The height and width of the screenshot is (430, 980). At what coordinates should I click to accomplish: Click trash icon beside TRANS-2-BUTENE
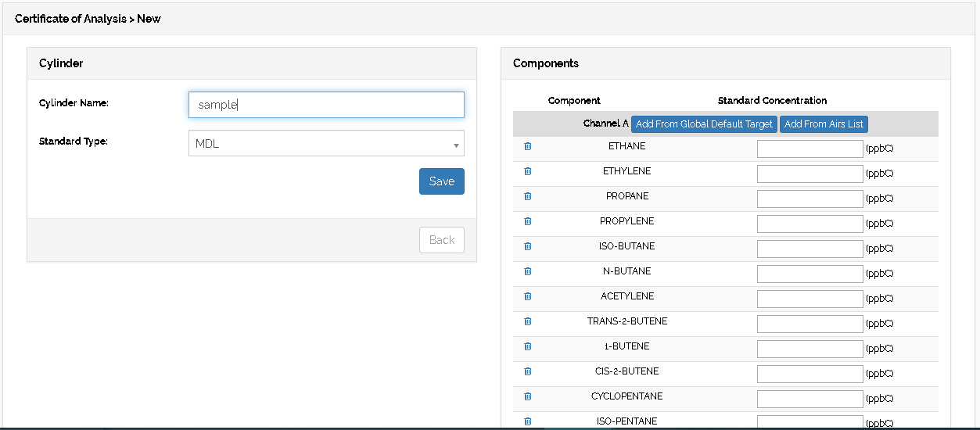tap(528, 321)
